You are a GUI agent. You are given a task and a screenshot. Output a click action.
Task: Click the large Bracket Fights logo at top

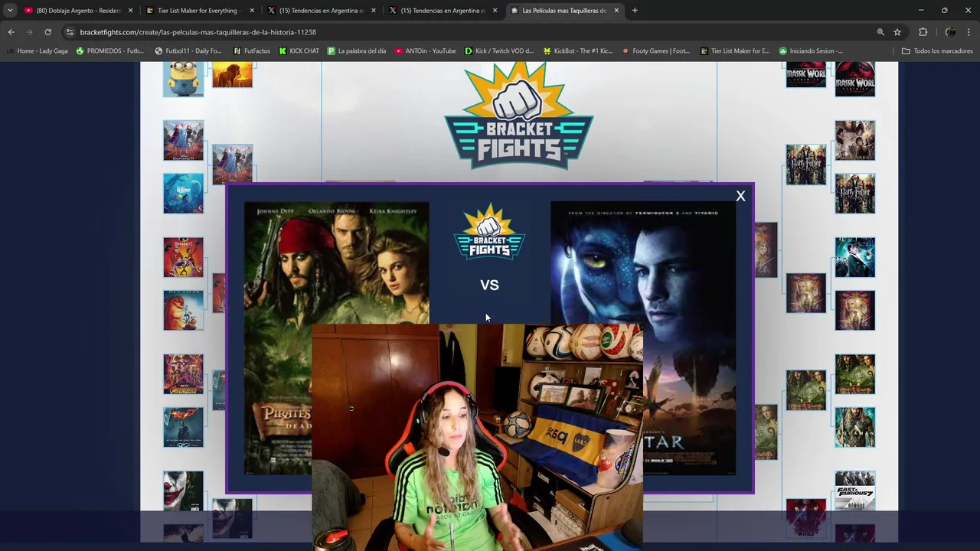pyautogui.click(x=519, y=116)
